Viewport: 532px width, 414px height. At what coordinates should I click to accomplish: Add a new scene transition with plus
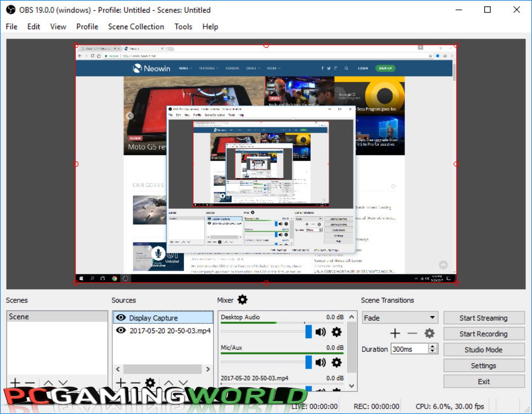pos(395,333)
